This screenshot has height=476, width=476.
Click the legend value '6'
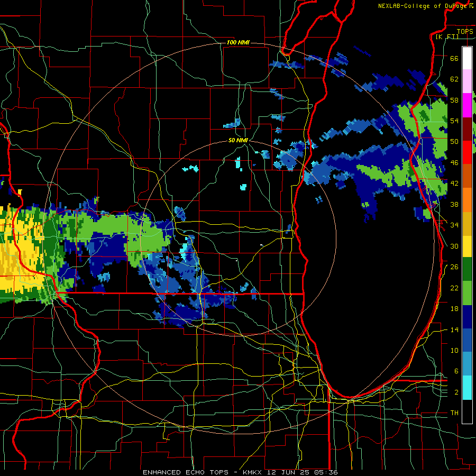(456, 371)
